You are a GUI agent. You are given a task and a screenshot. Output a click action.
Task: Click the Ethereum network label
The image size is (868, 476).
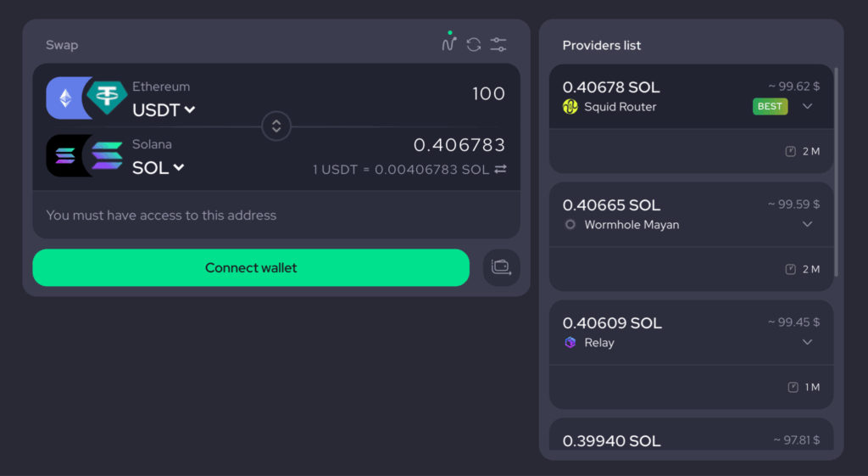(161, 87)
